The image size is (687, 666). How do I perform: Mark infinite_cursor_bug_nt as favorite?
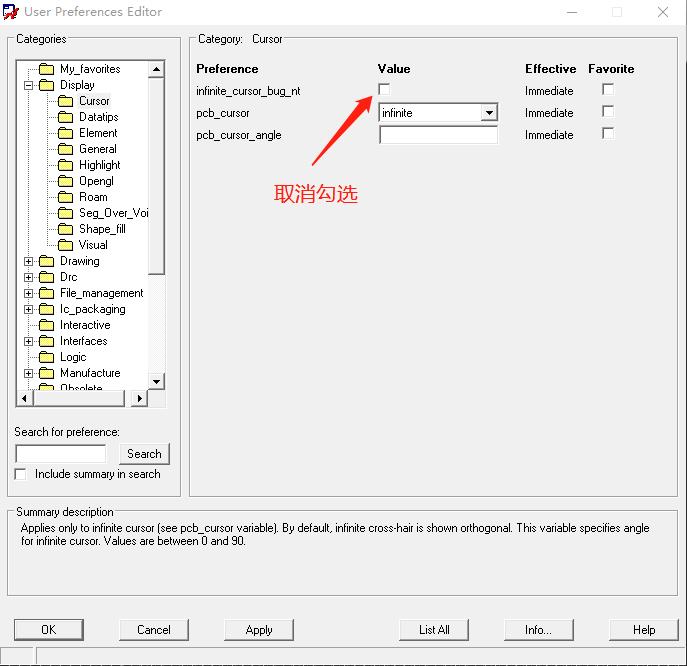(x=608, y=89)
